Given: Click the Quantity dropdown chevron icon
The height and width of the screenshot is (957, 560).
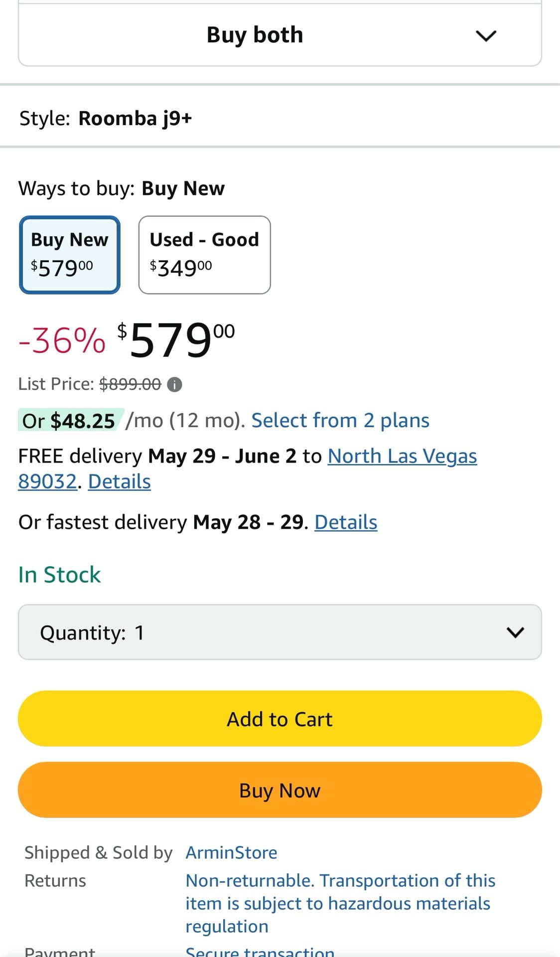Looking at the screenshot, I should 515,632.
